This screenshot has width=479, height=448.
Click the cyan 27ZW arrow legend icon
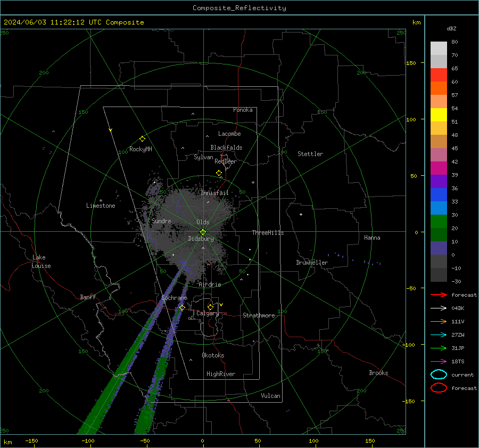[x=439, y=335]
